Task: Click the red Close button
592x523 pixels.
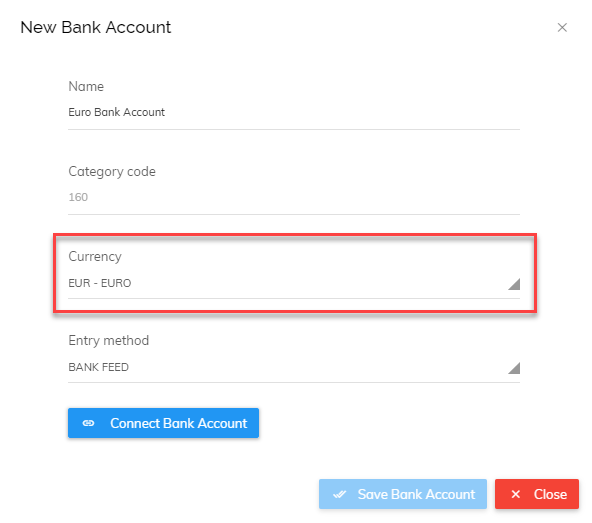Action: point(537,494)
